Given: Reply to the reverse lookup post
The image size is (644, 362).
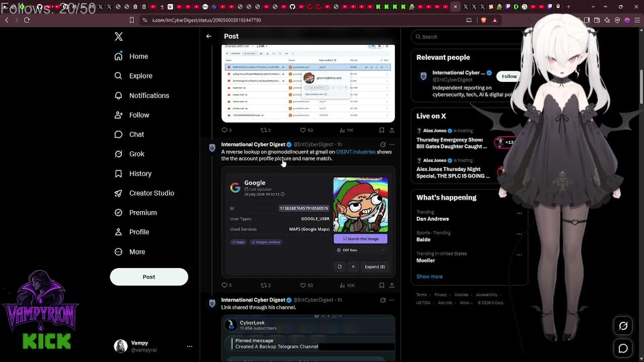Looking at the screenshot, I should click(225, 285).
